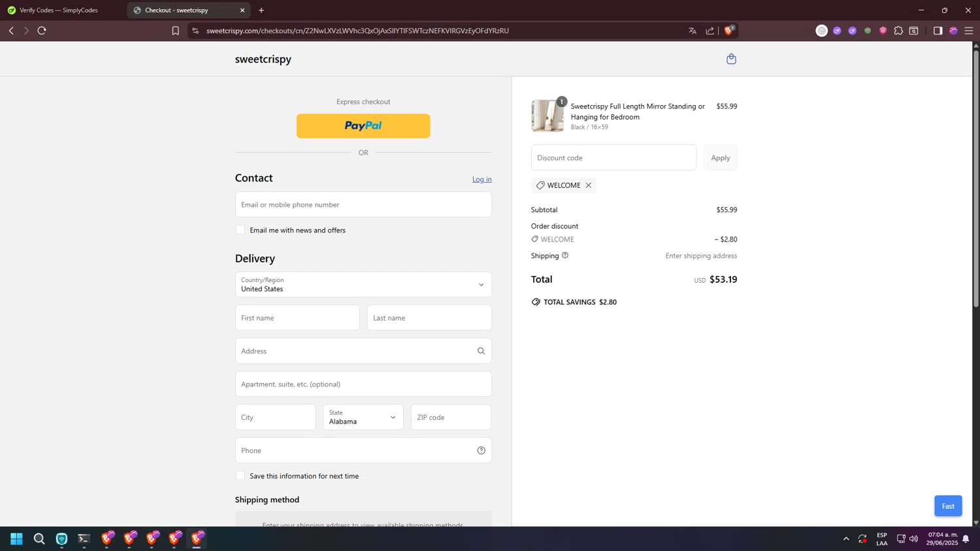Click the Address field

[x=363, y=351]
